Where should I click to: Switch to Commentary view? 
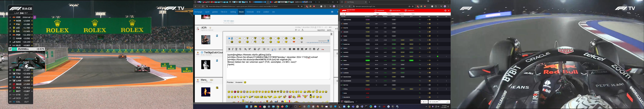(x=410, y=10)
